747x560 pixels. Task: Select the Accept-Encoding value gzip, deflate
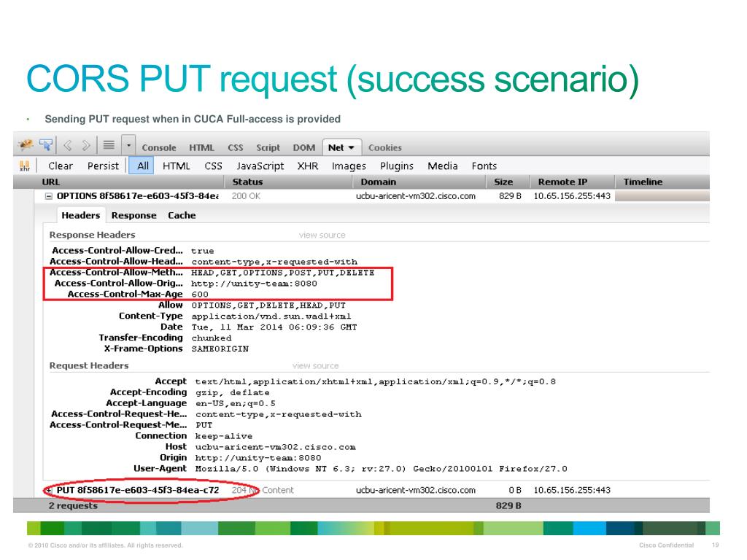click(233, 392)
